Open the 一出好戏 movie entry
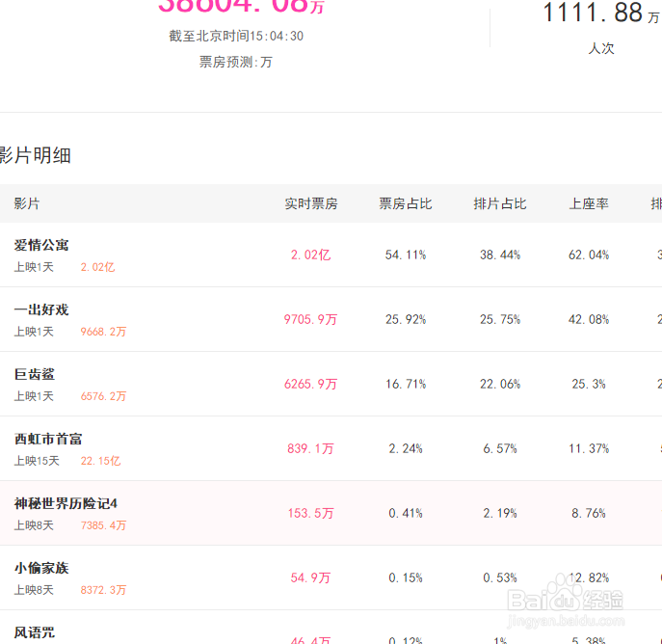This screenshot has width=662, height=644. (41, 310)
